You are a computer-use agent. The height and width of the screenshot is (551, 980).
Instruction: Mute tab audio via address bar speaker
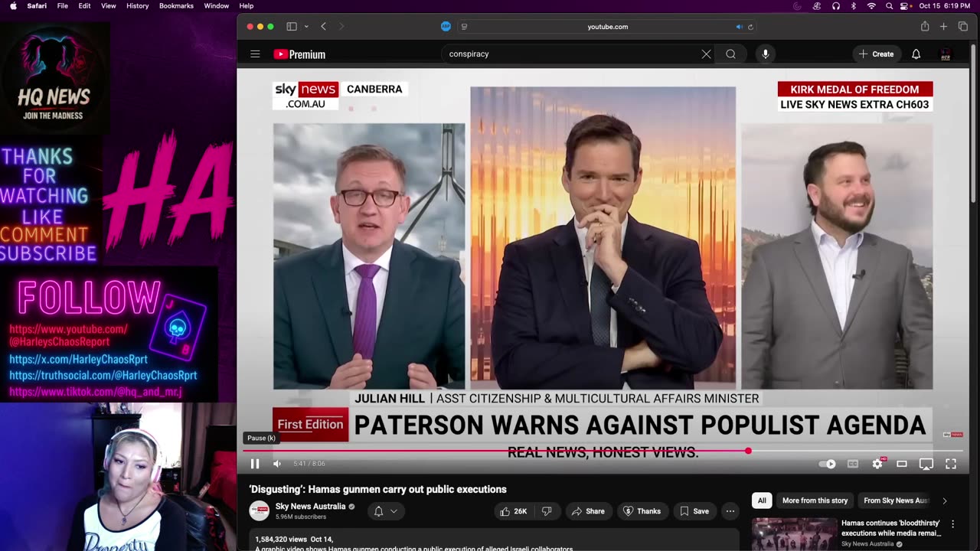(x=739, y=27)
